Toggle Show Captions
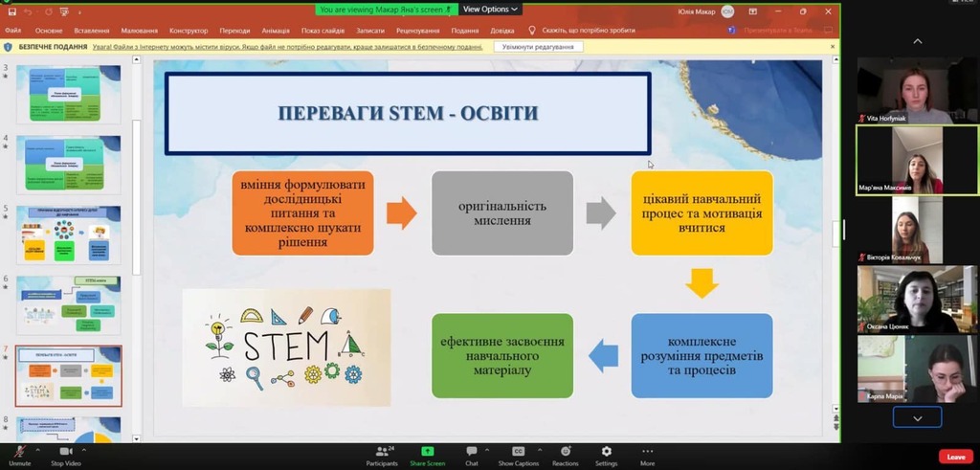Viewport: 980px width, 470px height. [518, 452]
